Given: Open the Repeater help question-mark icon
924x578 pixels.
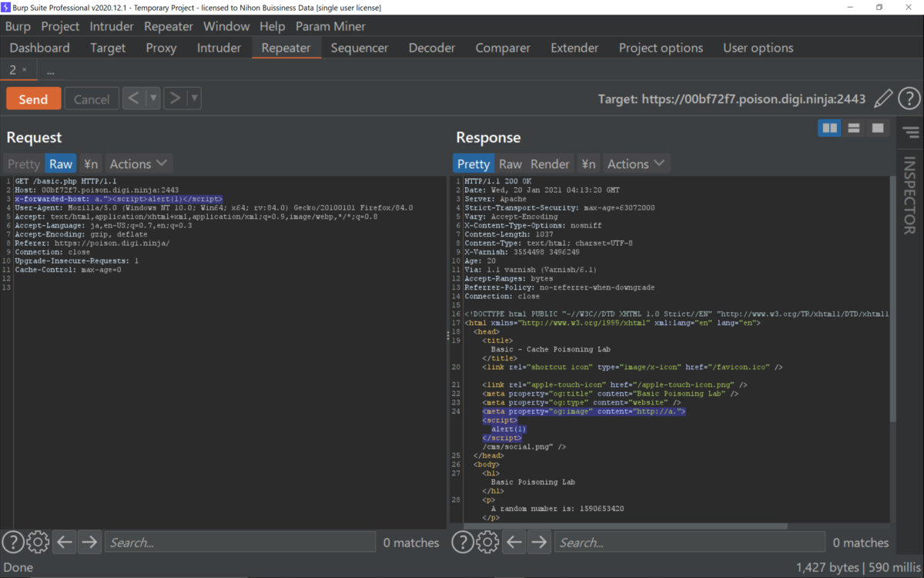Looking at the screenshot, I should [x=909, y=99].
